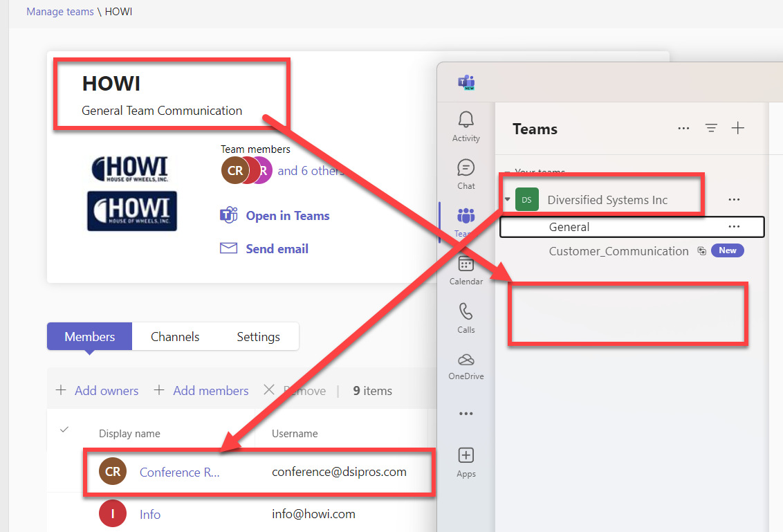Image resolution: width=783 pixels, height=532 pixels.
Task: Open Info member link
Action: point(150,515)
